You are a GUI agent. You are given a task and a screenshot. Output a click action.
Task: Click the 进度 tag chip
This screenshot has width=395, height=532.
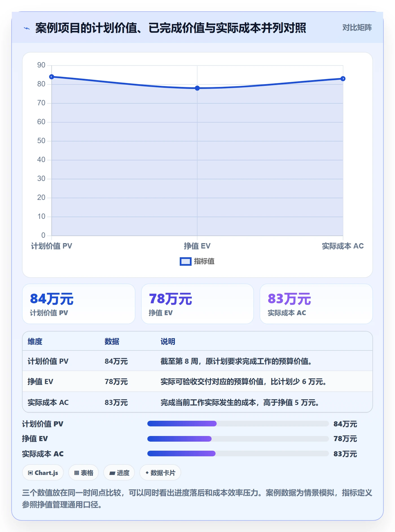click(119, 473)
